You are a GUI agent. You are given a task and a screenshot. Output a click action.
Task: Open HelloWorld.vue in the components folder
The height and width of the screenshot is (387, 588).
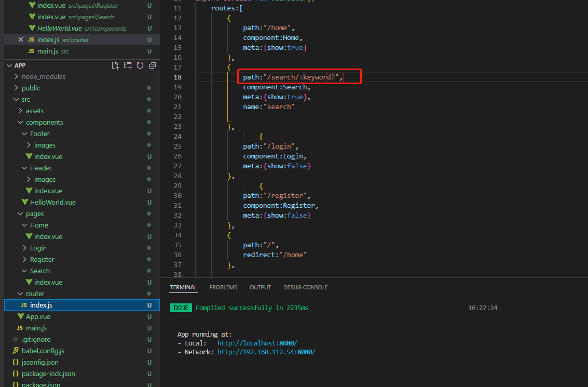click(x=52, y=203)
